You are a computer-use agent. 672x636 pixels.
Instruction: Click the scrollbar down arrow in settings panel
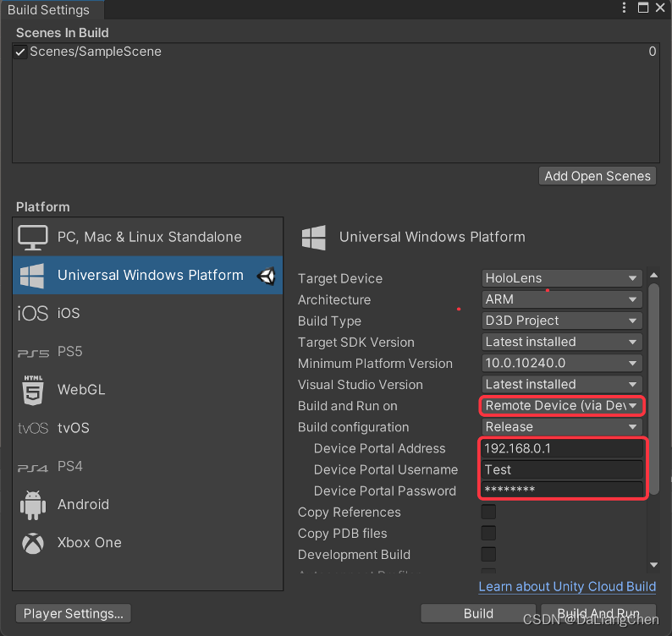point(653,565)
